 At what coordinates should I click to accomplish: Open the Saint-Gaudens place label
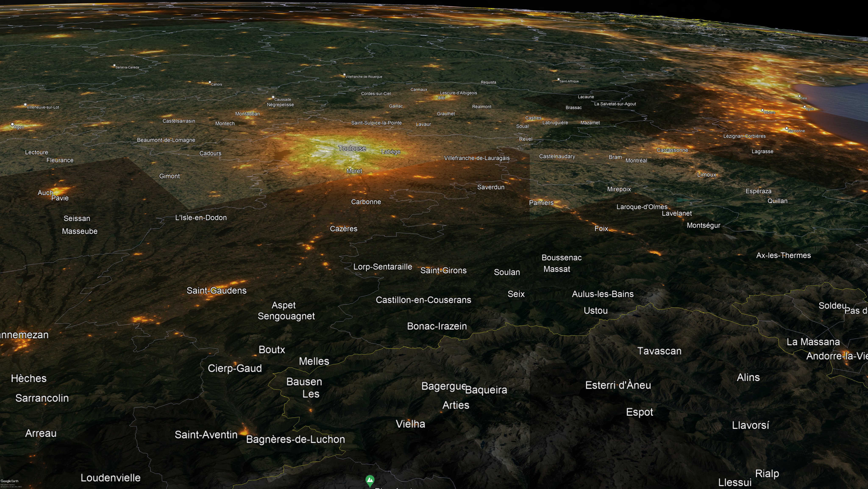click(x=216, y=290)
